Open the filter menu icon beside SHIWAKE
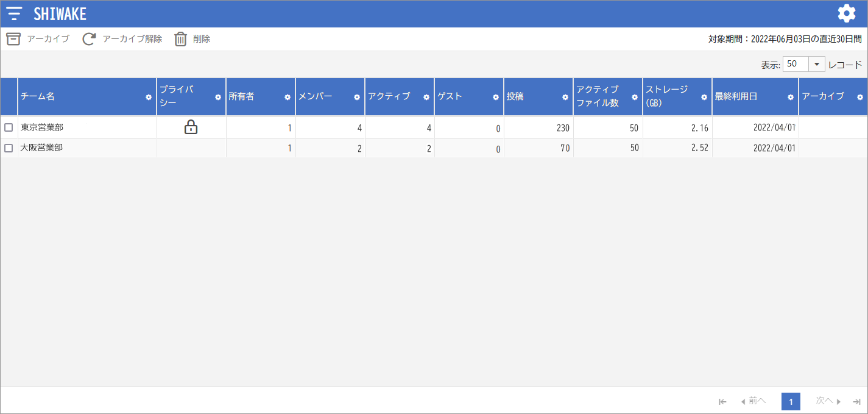Viewport: 868px width, 414px height. 14,13
